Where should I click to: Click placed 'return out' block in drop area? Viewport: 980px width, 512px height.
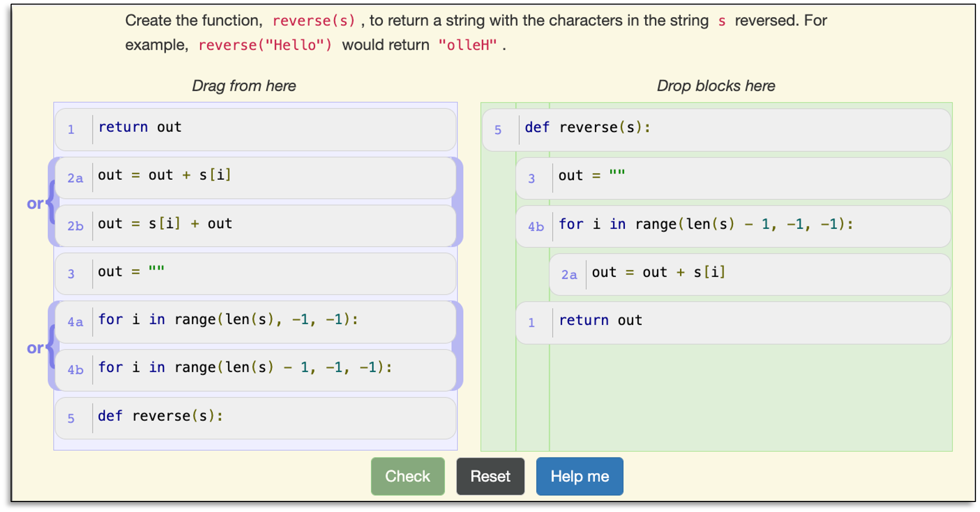tap(733, 323)
